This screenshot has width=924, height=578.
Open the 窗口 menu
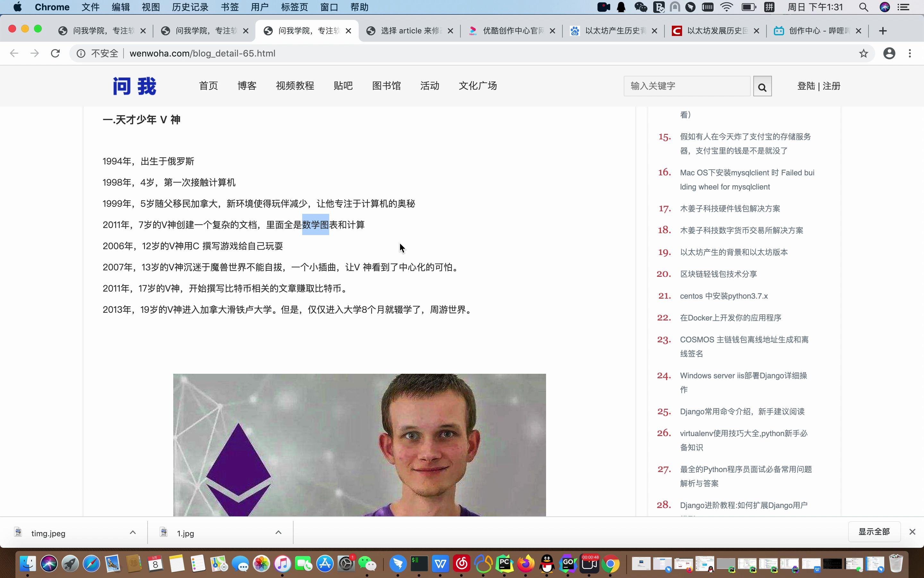329,7
